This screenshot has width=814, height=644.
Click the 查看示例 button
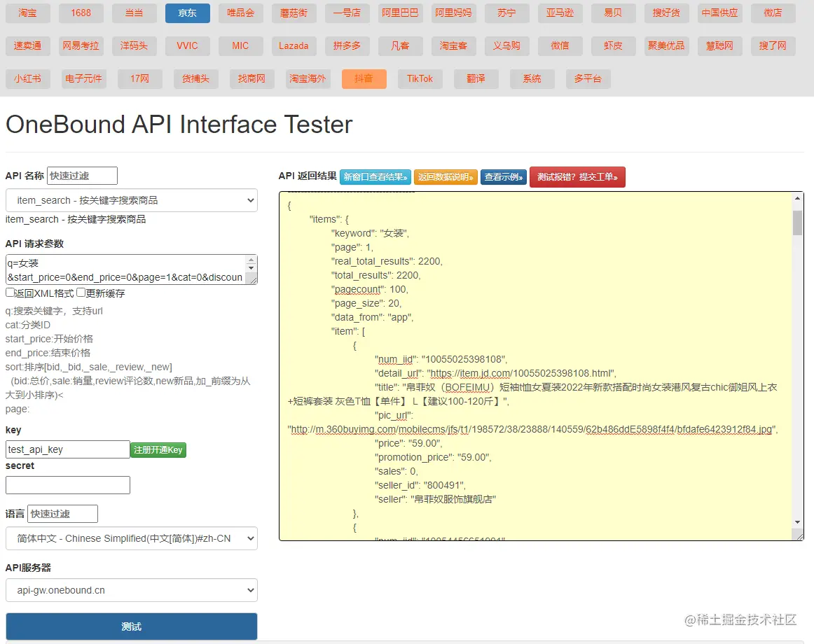(x=504, y=177)
